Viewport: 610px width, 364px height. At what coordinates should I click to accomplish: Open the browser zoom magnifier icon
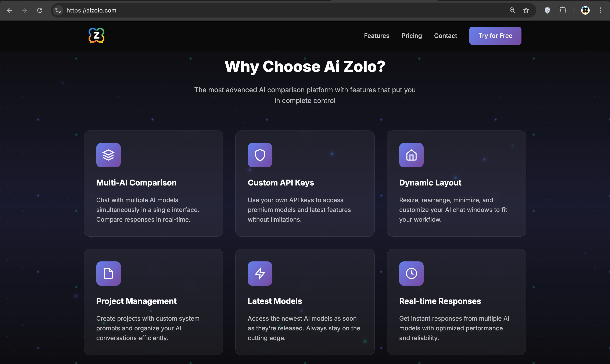click(x=512, y=10)
